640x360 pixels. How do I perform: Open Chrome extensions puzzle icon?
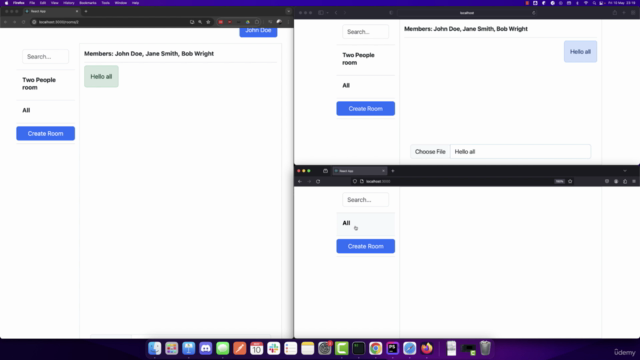(x=257, y=22)
